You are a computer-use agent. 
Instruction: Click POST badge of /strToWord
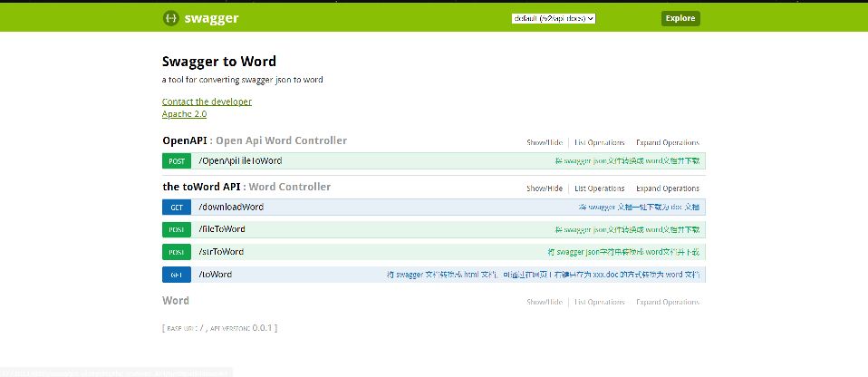pyautogui.click(x=177, y=252)
